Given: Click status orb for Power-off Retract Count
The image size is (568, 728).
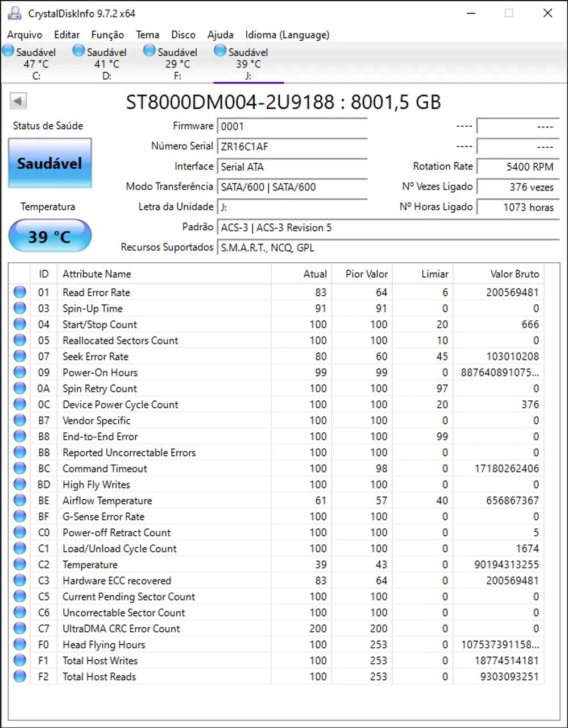Looking at the screenshot, I should click(20, 532).
